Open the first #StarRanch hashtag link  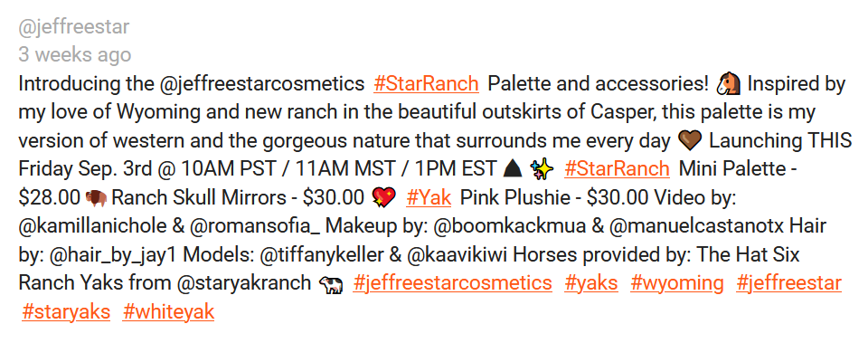[426, 84]
